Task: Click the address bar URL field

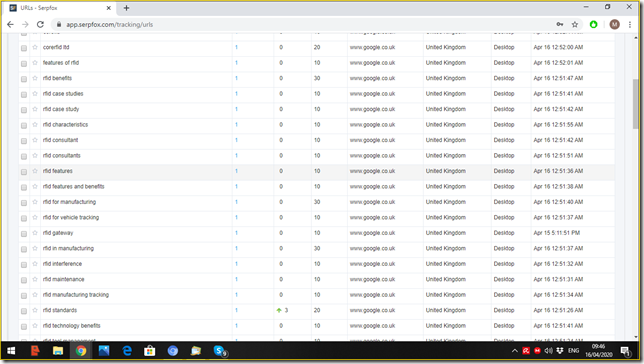Action: point(304,25)
